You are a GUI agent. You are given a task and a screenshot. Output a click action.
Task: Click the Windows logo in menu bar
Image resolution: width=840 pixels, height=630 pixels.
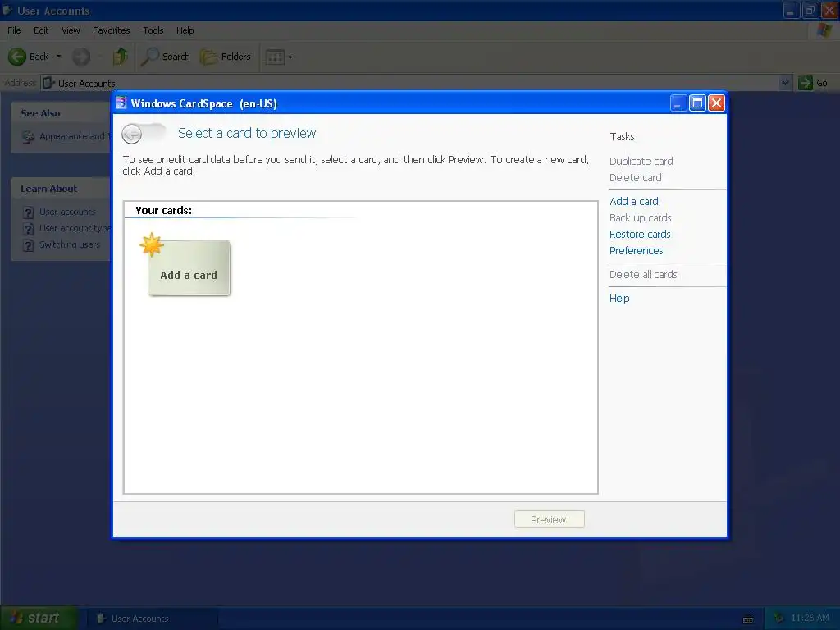click(x=824, y=30)
